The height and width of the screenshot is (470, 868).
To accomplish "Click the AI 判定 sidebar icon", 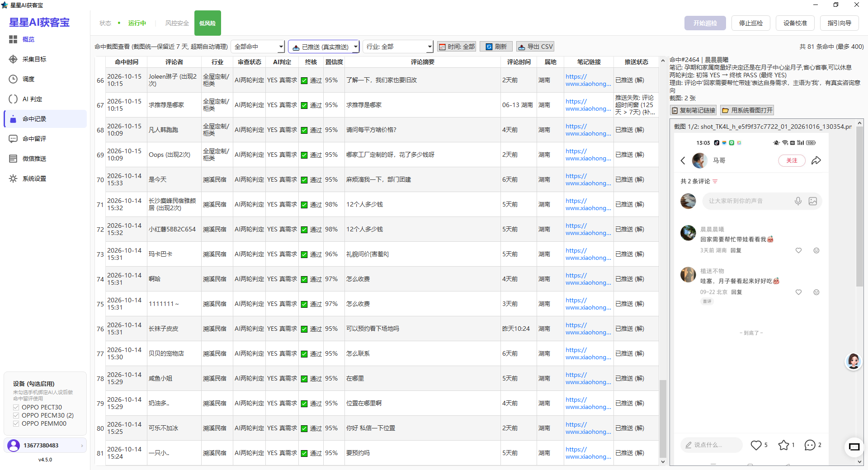I will tap(13, 99).
